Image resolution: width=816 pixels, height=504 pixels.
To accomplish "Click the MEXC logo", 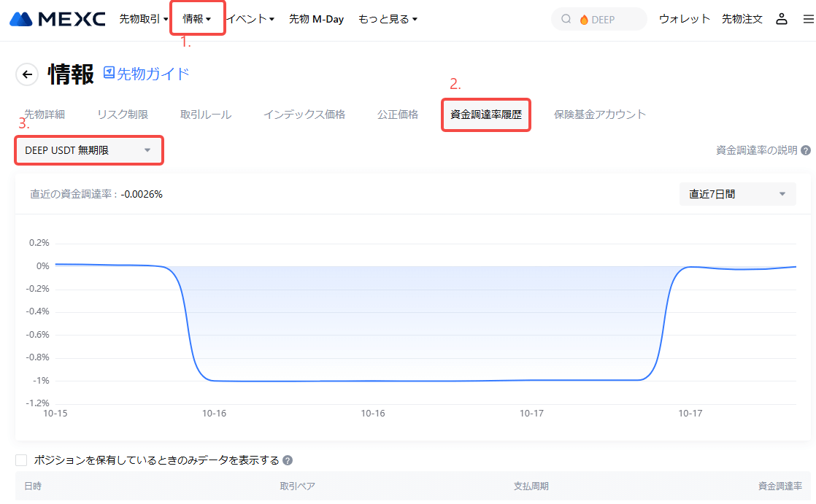I will coord(57,19).
